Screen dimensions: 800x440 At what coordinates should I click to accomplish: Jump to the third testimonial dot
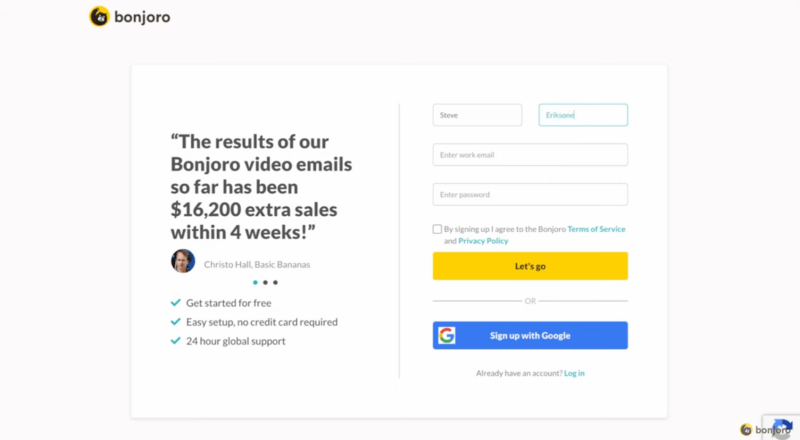276,282
